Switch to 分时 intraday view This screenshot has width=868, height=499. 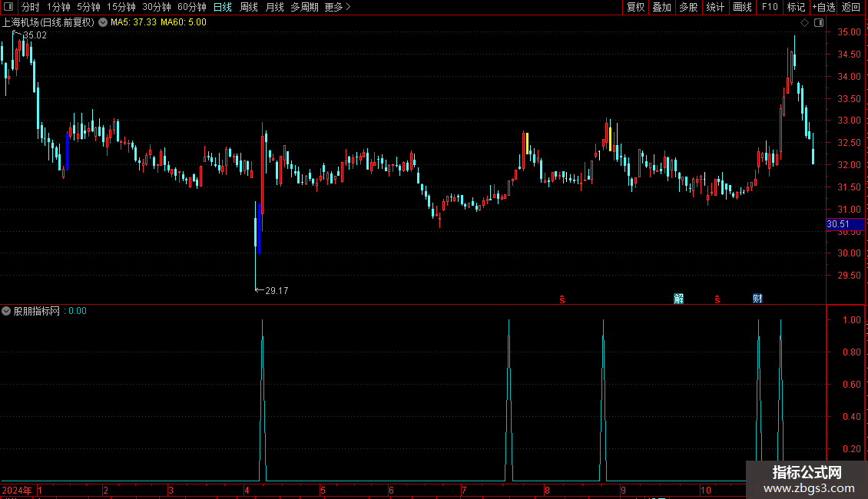click(31, 7)
